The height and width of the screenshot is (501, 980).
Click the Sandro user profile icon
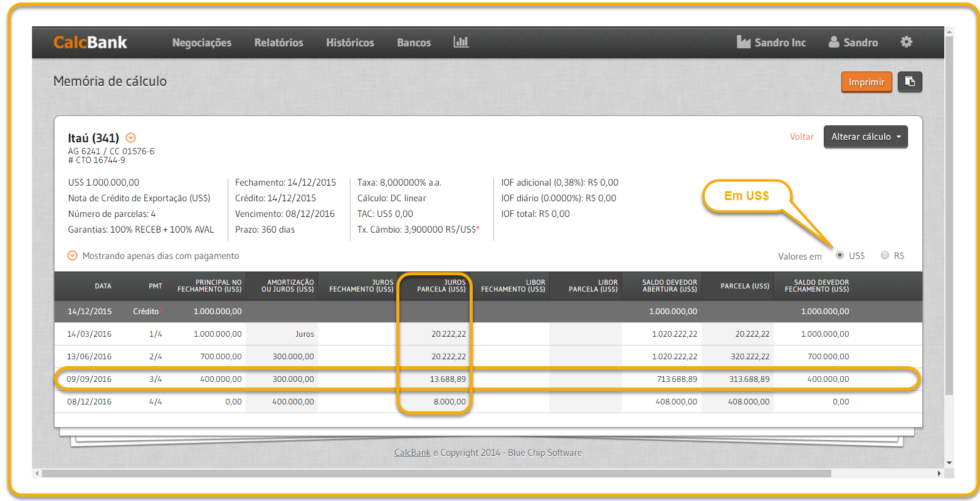coord(834,42)
